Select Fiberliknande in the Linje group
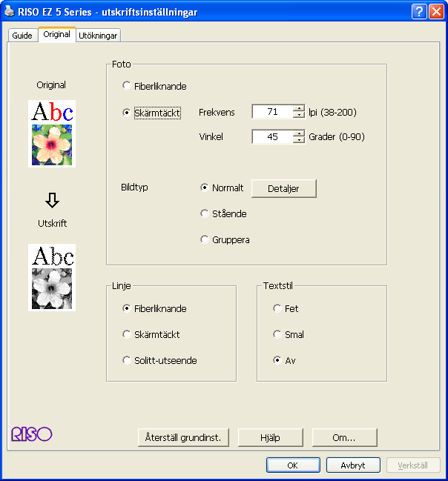This screenshot has height=481, width=448. coord(154,308)
